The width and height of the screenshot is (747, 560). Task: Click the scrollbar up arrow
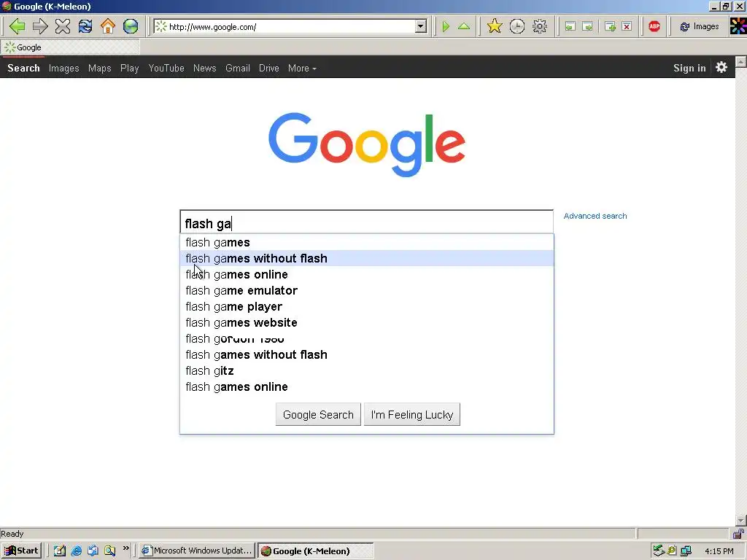click(741, 61)
